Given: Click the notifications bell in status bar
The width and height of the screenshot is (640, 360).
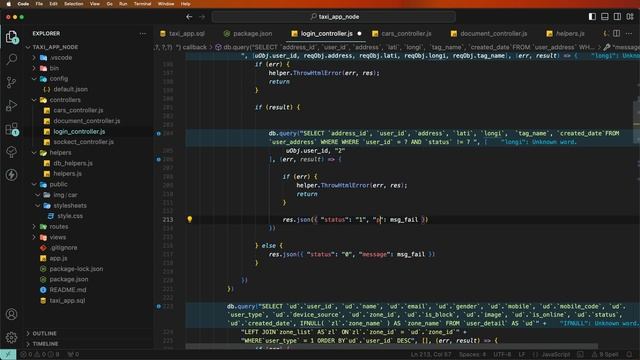Looking at the screenshot, I should coord(629,354).
